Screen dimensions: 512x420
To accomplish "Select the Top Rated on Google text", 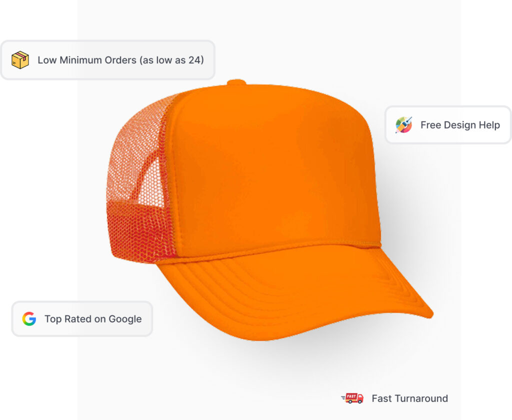I will pyautogui.click(x=93, y=319).
